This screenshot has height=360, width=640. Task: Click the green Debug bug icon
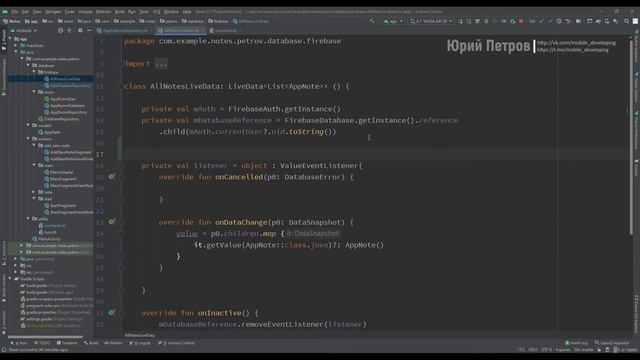tap(486, 21)
